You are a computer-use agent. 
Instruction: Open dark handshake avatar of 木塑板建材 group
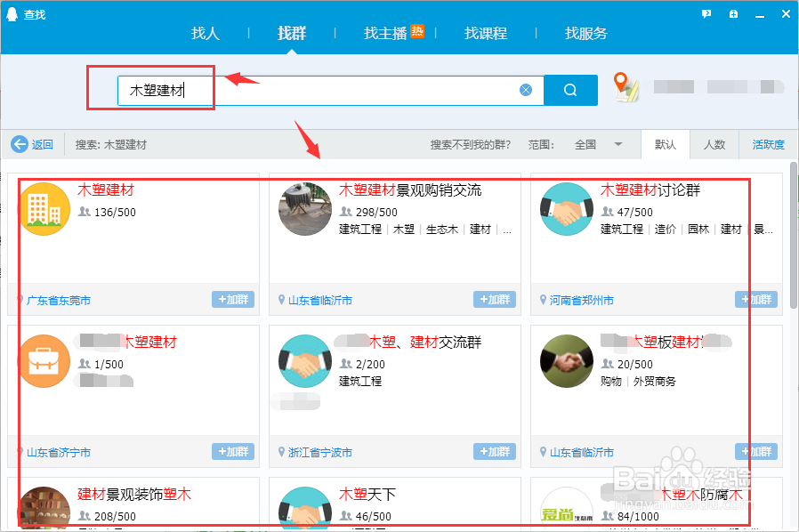tap(567, 361)
